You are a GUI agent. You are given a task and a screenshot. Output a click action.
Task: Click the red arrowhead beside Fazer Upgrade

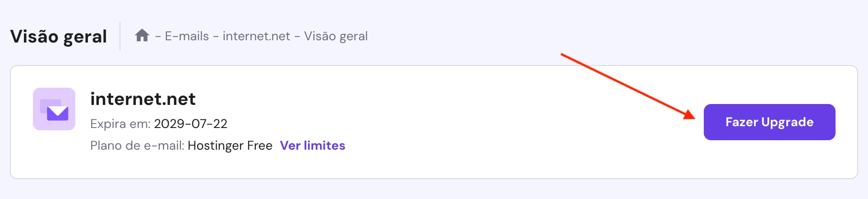[x=689, y=115]
